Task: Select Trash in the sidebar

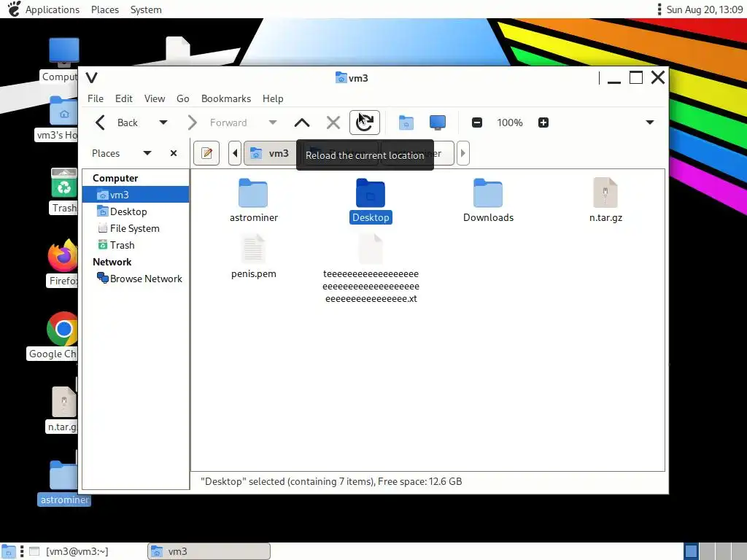Action: pyautogui.click(x=136, y=245)
